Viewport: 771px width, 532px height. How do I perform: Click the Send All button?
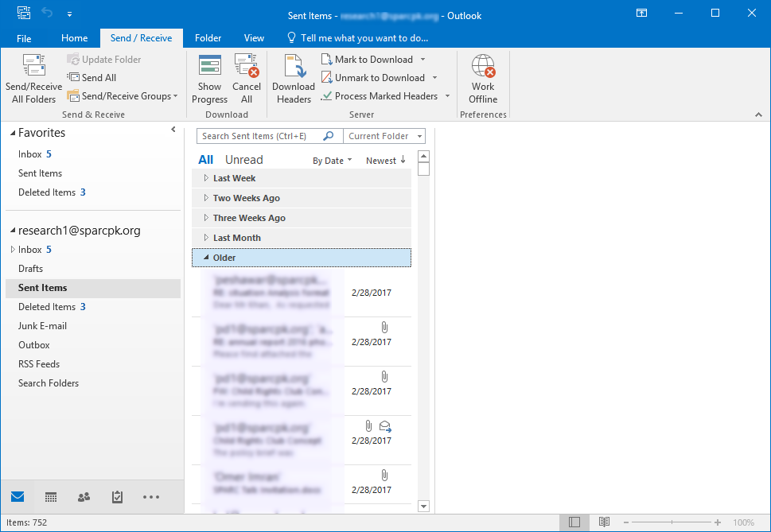pos(92,78)
